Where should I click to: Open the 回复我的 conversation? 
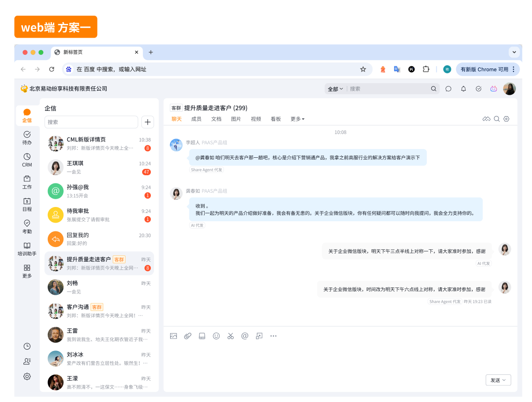99,239
